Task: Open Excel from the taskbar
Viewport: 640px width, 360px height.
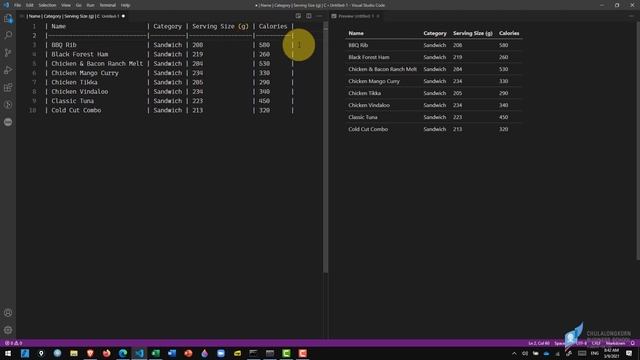Action: click(x=156, y=353)
